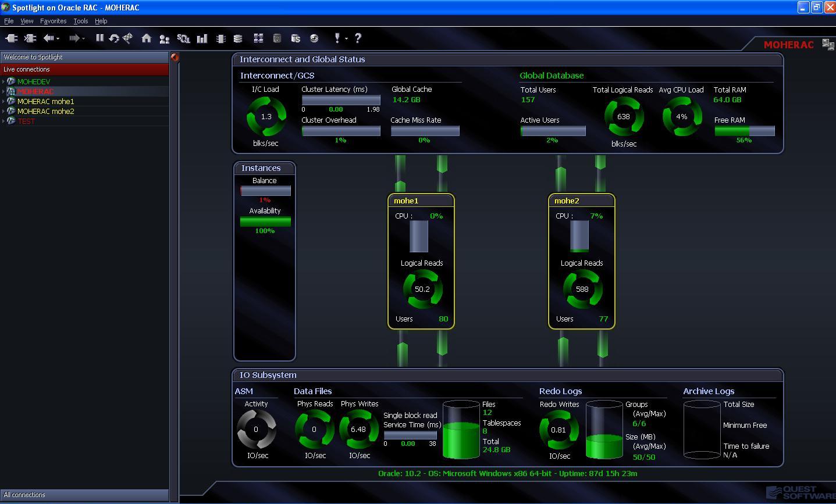This screenshot has width=836, height=504.
Task: Click the Cluster Overhead bar
Action: [x=341, y=131]
